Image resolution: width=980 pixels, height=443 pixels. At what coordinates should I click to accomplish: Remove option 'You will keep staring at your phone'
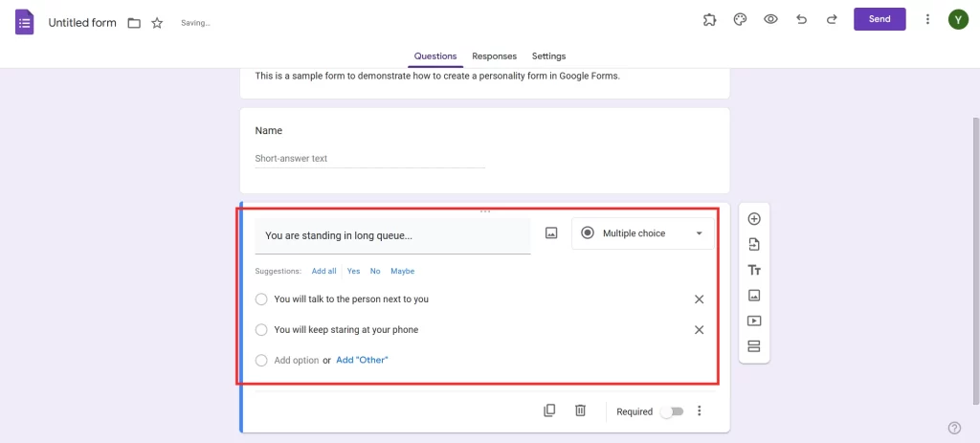point(700,330)
